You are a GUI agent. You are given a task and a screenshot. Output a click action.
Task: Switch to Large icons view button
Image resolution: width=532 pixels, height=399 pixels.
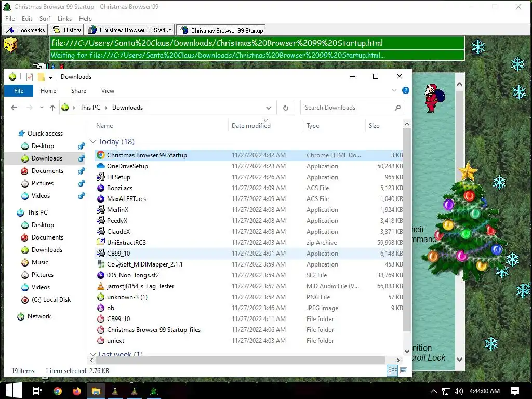(404, 370)
